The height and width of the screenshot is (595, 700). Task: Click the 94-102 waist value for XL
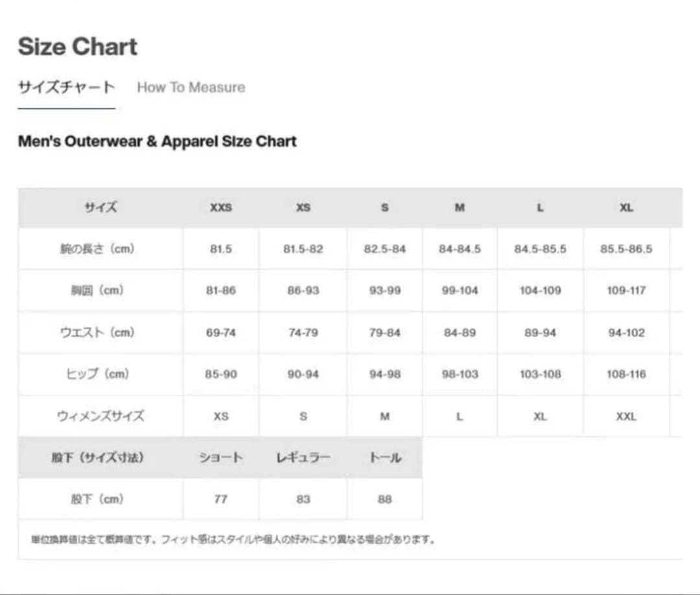[625, 332]
